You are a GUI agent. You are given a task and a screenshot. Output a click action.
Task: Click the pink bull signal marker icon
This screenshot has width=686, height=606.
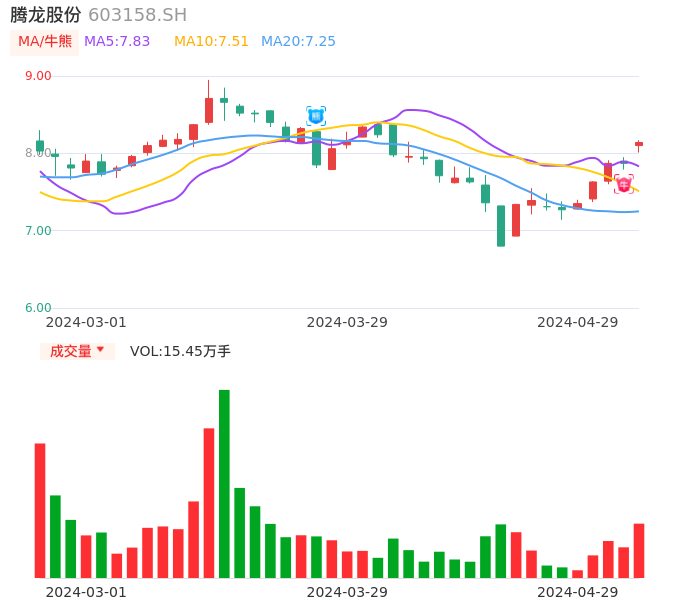[624, 184]
